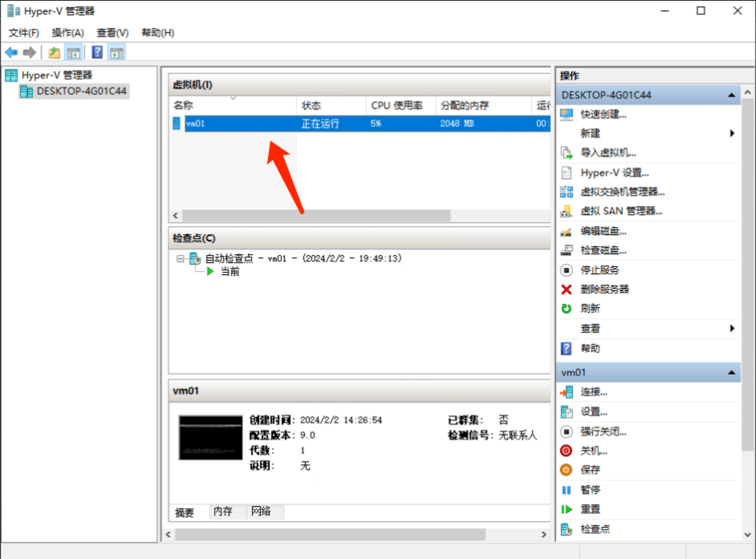Click the 帮助 question mark icon in actions
Image resolution: width=756 pixels, height=559 pixels.
(x=567, y=348)
